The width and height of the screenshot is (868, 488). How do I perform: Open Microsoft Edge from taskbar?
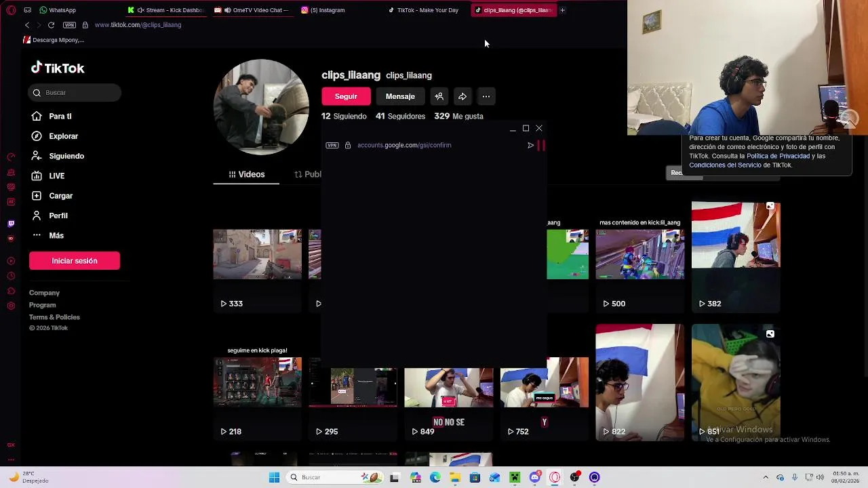pos(435,477)
